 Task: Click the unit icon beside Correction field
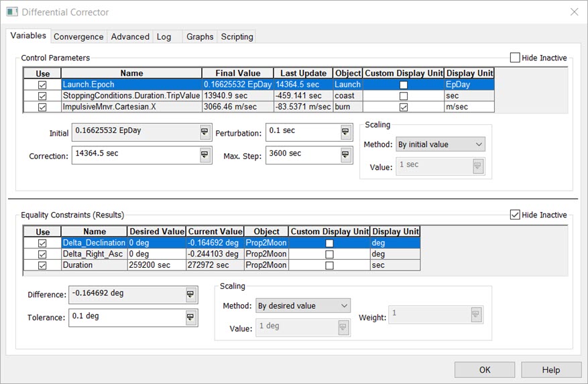[x=204, y=155]
